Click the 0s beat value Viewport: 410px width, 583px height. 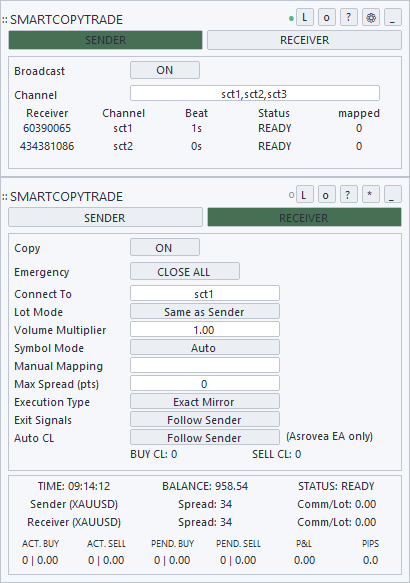[x=196, y=146]
